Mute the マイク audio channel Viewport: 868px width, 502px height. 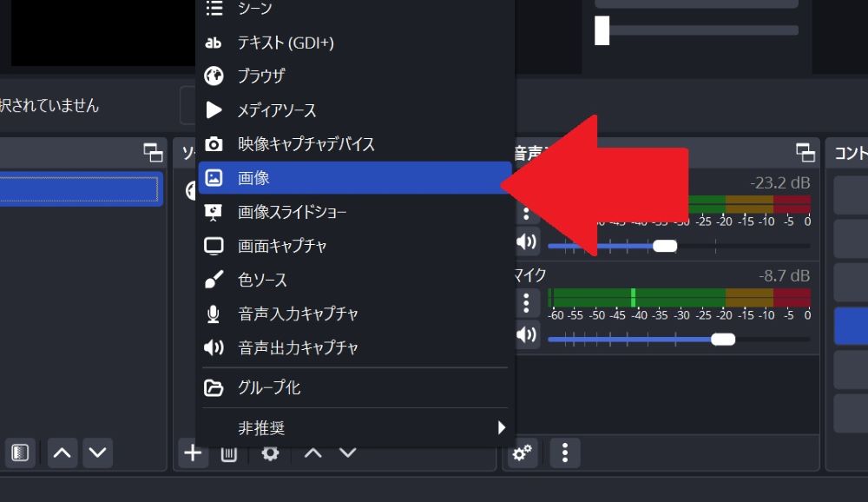(526, 334)
